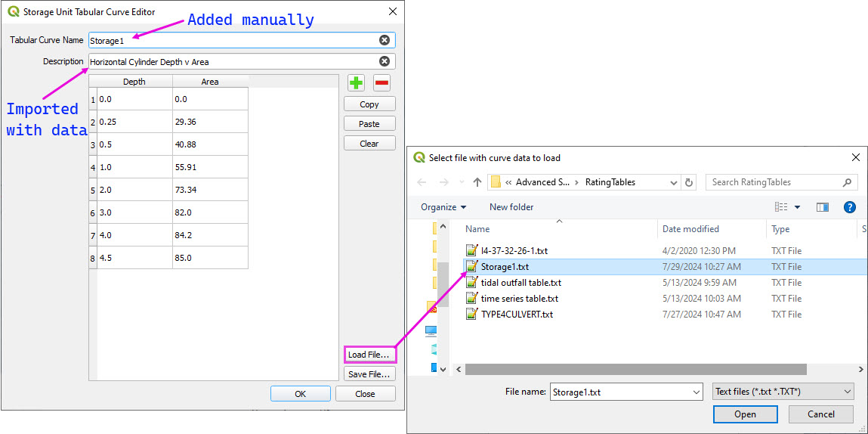Image resolution: width=868 pixels, height=434 pixels.
Task: Click the red minus remove row icon
Action: pos(382,83)
